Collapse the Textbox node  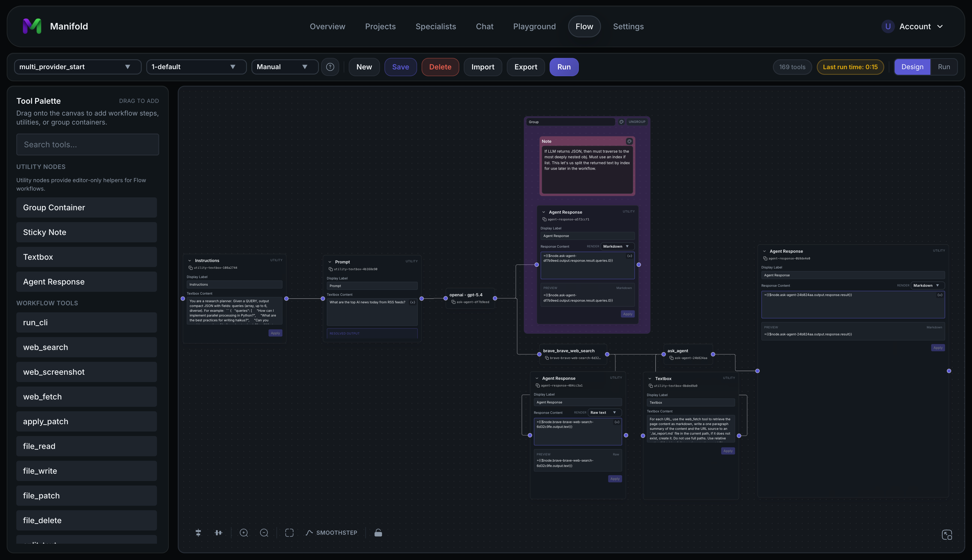coord(650,379)
